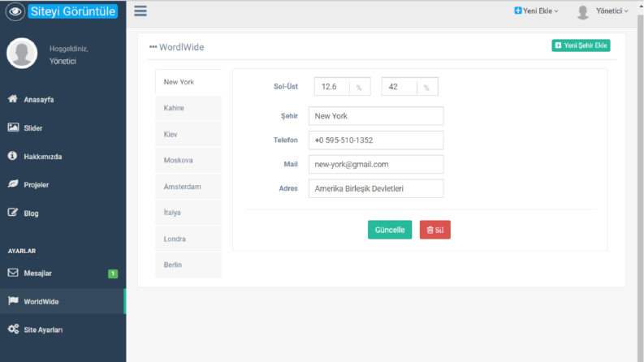The width and height of the screenshot is (644, 362).
Task: Click the Telefon input field
Action: point(376,140)
